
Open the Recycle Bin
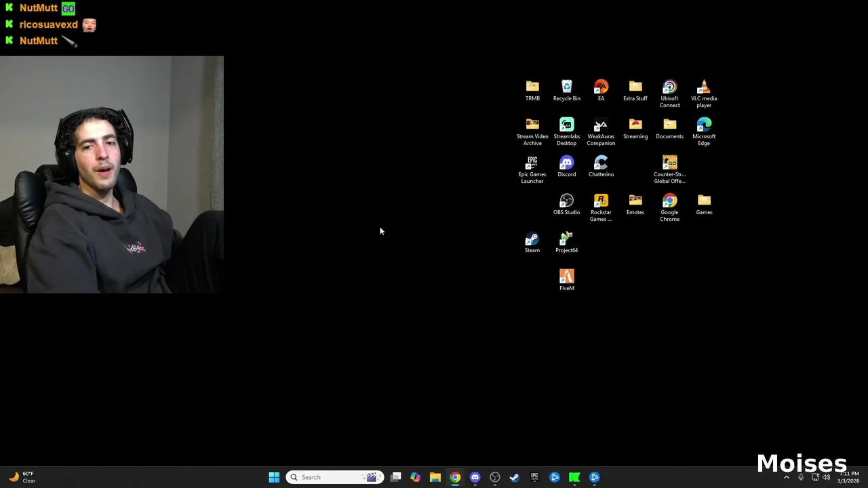click(x=566, y=90)
